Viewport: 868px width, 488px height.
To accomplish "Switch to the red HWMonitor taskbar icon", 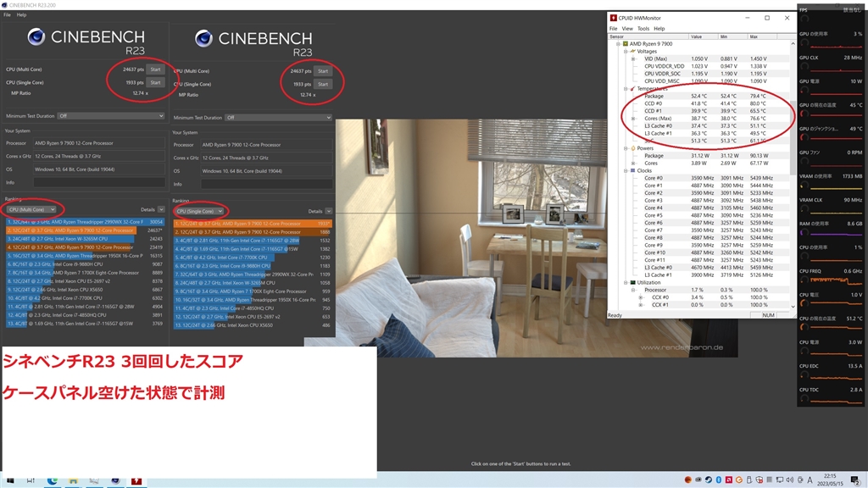I will (x=136, y=481).
